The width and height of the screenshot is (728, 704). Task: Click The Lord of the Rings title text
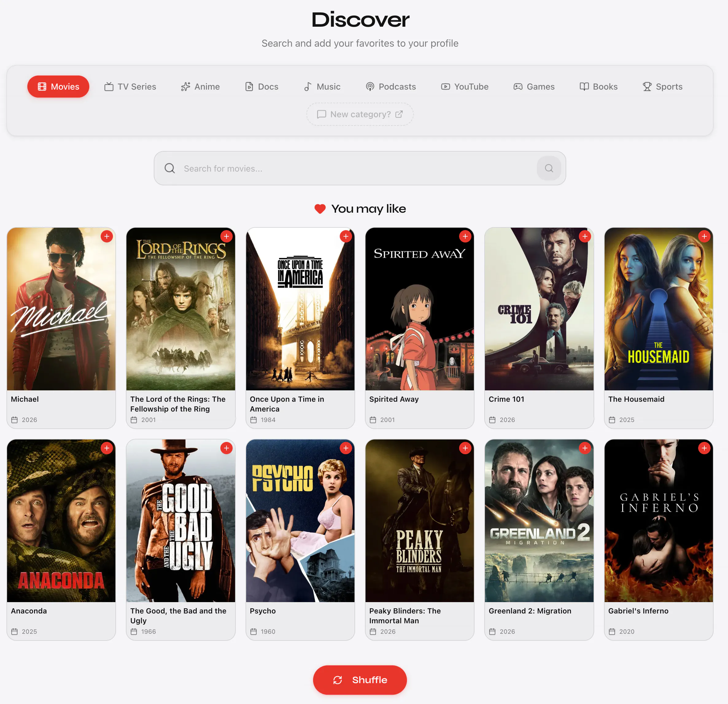(x=178, y=404)
